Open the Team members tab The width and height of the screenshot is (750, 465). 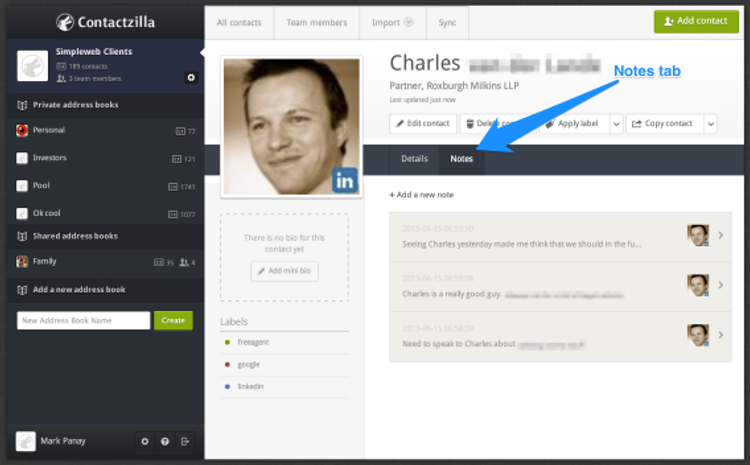pyautogui.click(x=317, y=22)
